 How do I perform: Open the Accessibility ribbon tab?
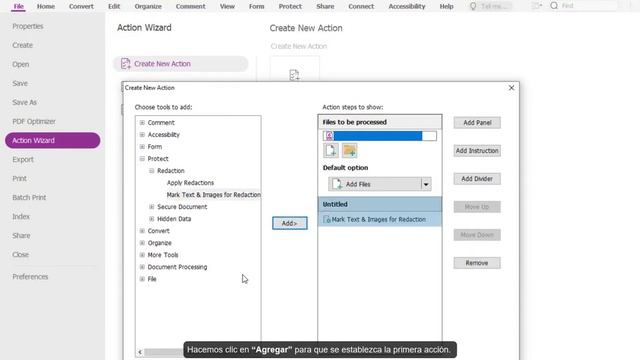click(x=407, y=6)
